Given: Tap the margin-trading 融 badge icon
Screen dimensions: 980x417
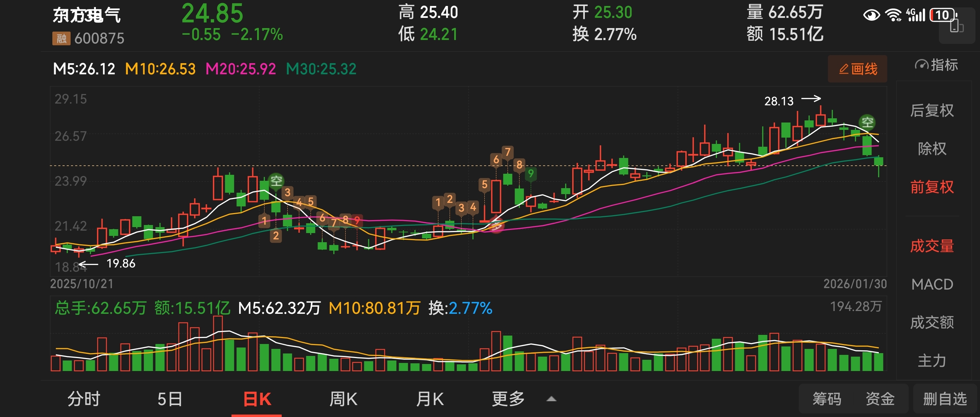Looking at the screenshot, I should (61, 38).
